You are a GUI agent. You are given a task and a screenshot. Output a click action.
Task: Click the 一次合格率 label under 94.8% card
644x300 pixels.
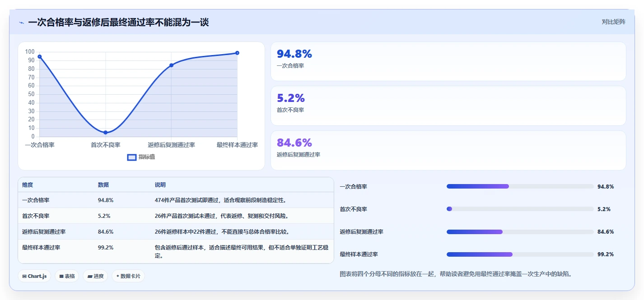pyautogui.click(x=290, y=66)
